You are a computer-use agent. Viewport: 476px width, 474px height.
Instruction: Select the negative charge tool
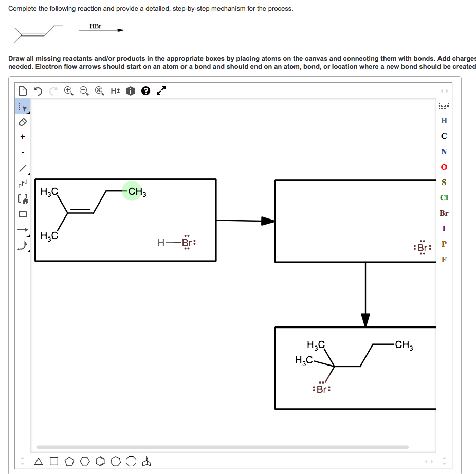tap(23, 152)
